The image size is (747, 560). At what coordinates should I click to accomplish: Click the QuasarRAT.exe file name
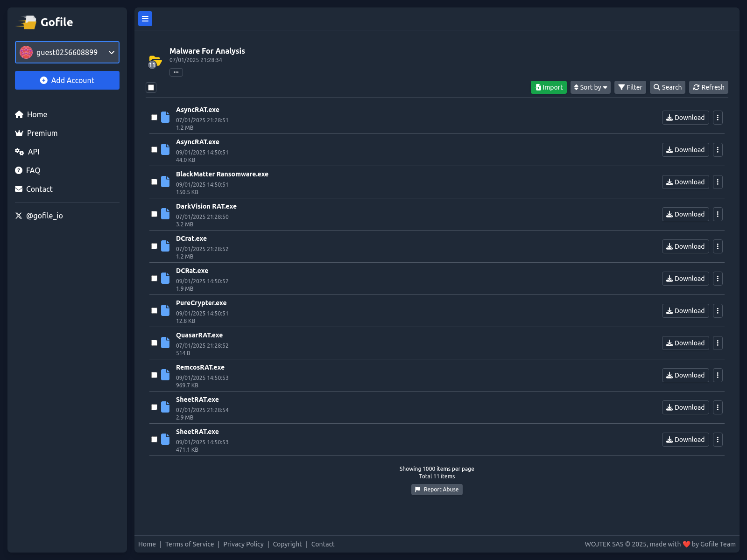point(199,335)
